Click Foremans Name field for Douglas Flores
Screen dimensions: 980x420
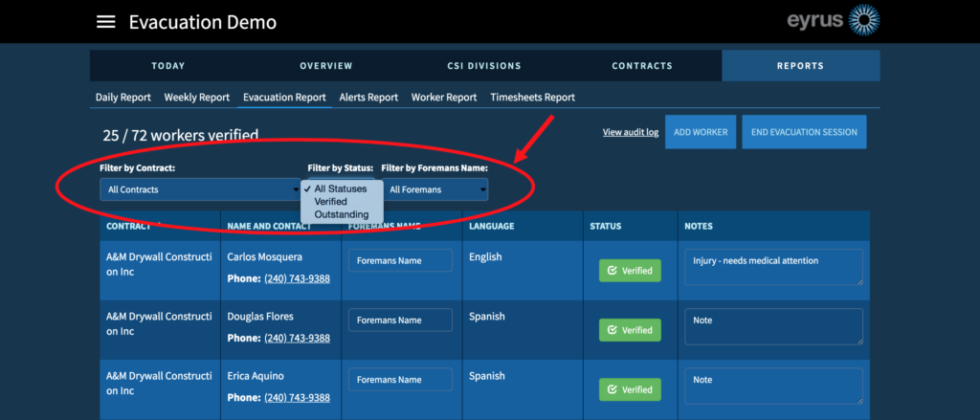[401, 320]
